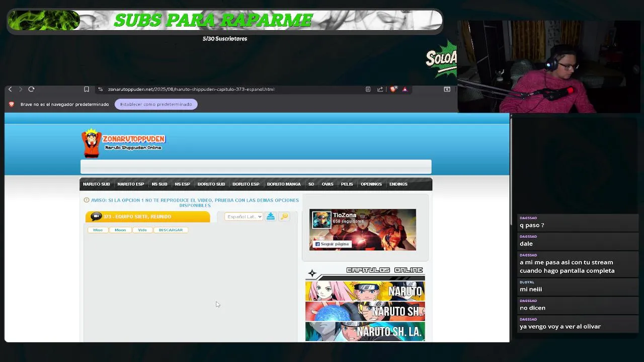Open the site settings icon beside the URL
The image size is (644, 362).
[100, 89]
